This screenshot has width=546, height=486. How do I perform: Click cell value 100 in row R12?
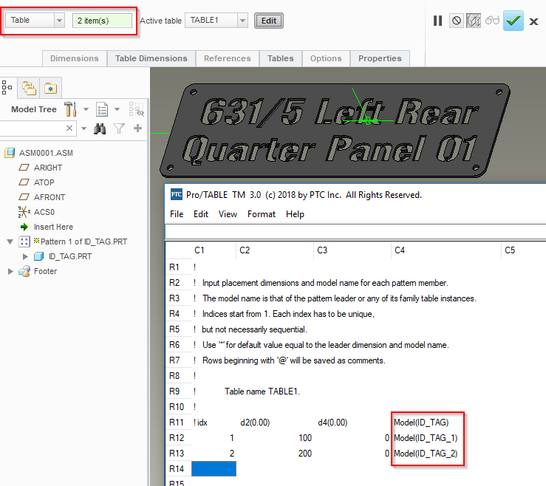(305, 438)
